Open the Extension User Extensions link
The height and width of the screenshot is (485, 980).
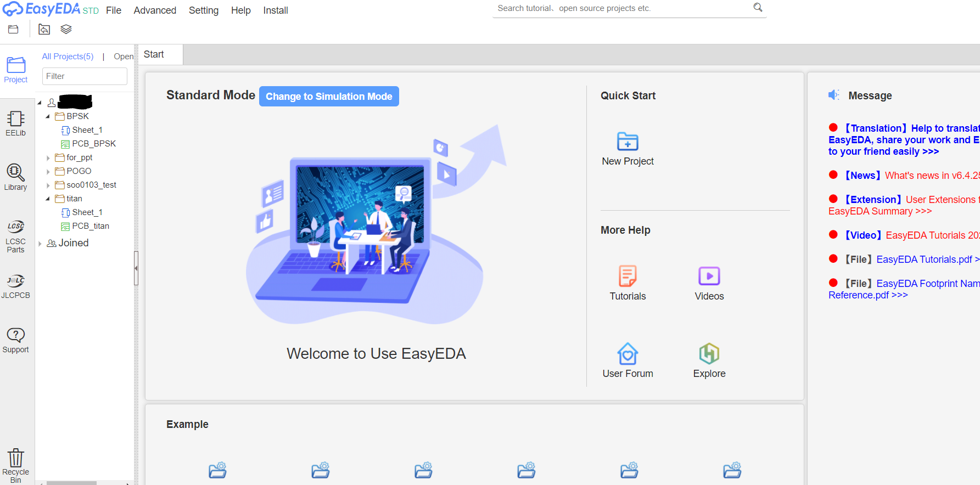(x=904, y=205)
